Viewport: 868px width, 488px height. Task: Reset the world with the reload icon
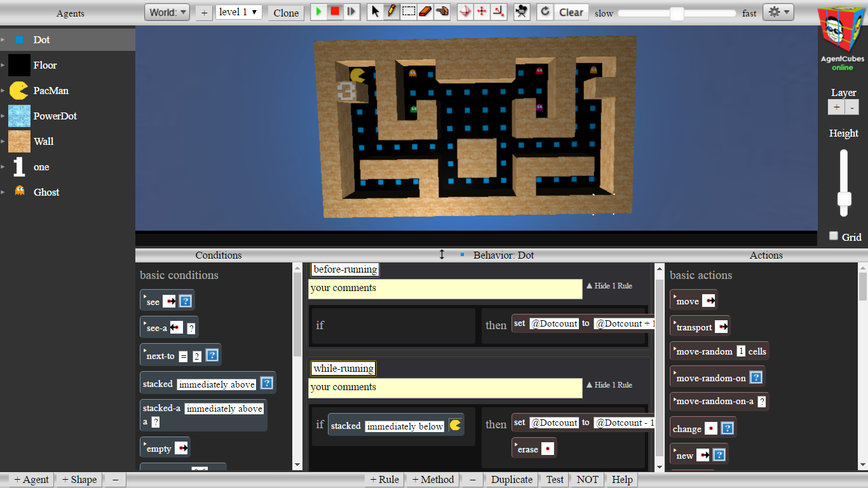click(x=545, y=11)
